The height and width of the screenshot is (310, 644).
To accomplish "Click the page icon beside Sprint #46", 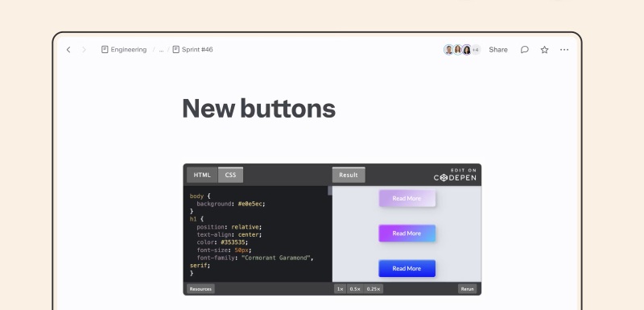I will pos(175,50).
